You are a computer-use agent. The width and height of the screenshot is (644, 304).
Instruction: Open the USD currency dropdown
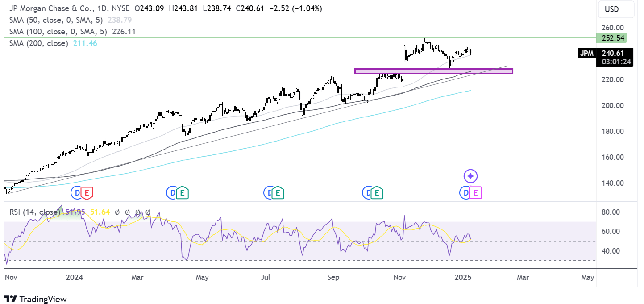coord(616,8)
